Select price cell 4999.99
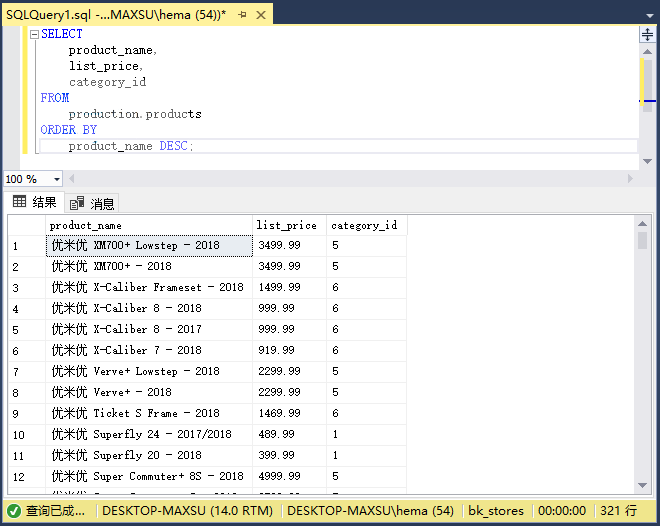660x526 pixels. point(290,477)
